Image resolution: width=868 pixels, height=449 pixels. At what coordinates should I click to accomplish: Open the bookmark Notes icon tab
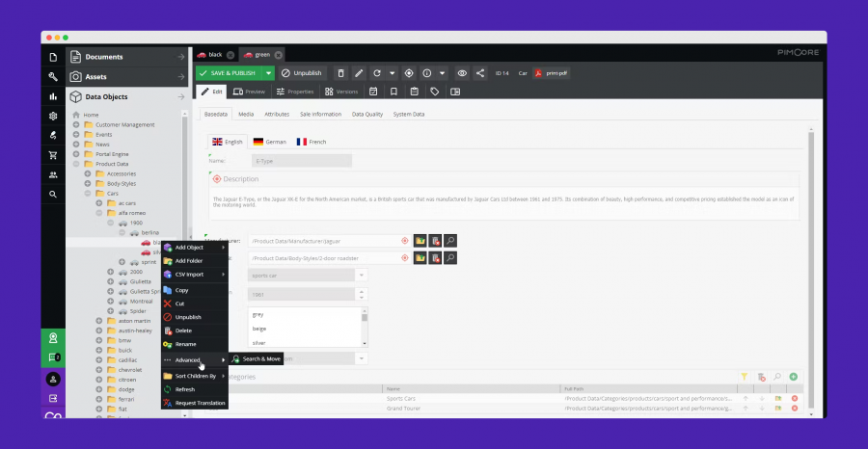pyautogui.click(x=393, y=92)
